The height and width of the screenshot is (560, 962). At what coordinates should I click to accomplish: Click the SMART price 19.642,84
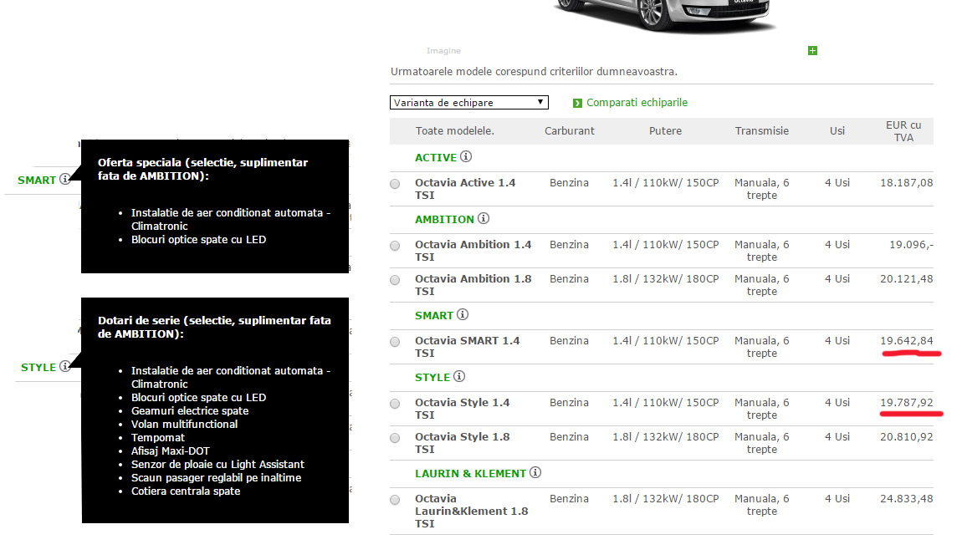click(907, 341)
